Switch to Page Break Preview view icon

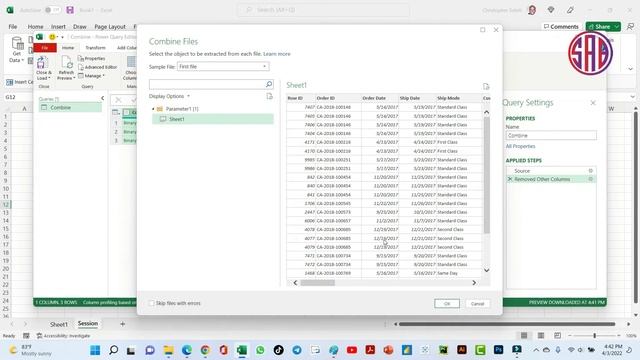[558, 336]
